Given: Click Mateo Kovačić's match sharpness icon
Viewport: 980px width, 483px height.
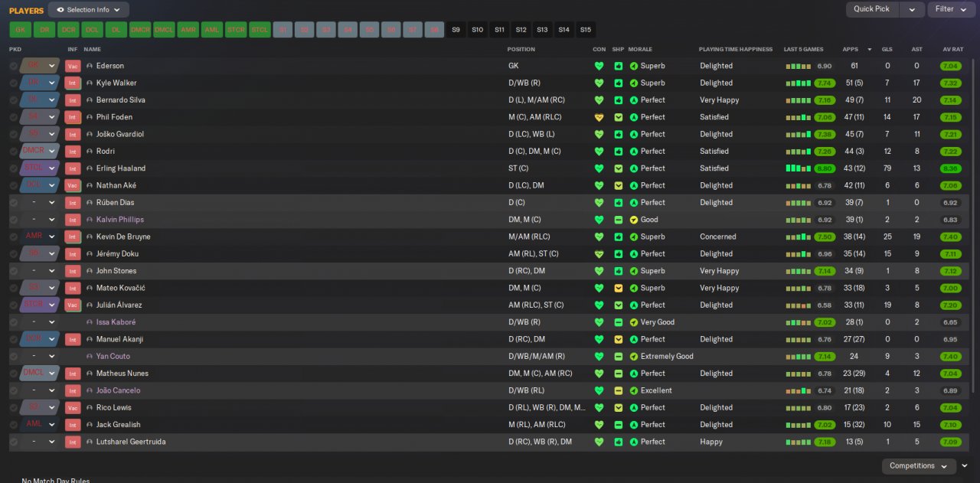Looking at the screenshot, I should point(619,288).
